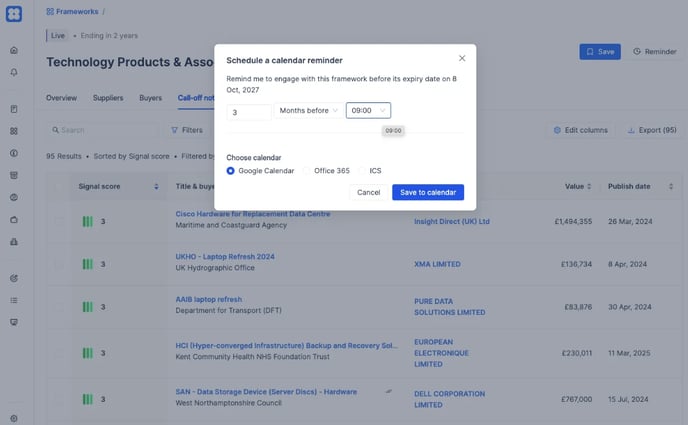Click Save to calendar button
The image size is (688, 425).
(428, 192)
